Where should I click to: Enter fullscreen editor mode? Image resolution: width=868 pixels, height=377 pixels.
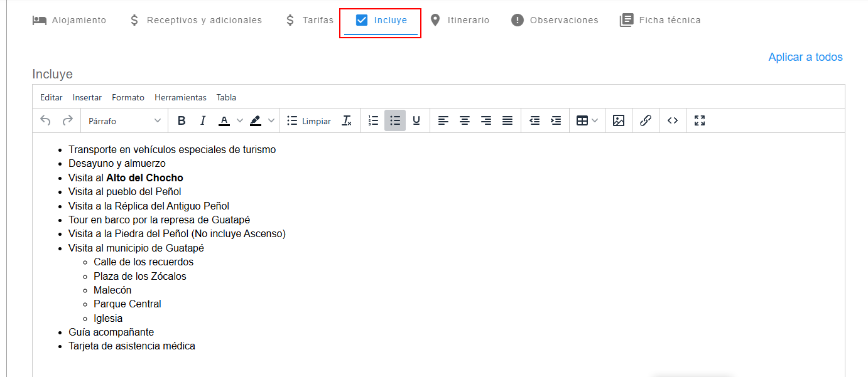pos(700,120)
